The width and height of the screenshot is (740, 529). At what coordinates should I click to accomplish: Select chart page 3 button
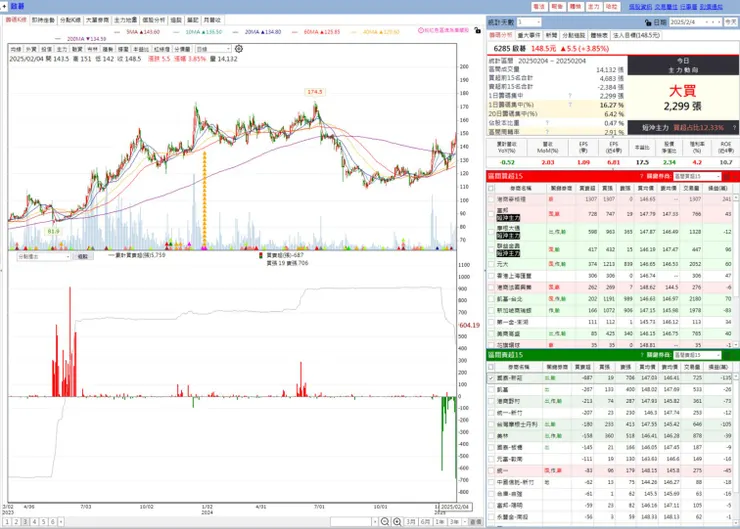[25, 521]
